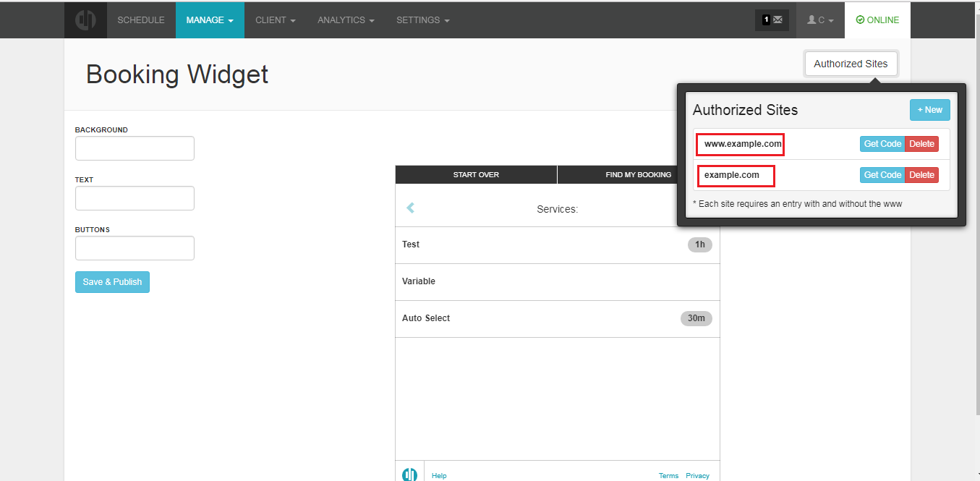Image resolution: width=980 pixels, height=481 pixels.
Task: Select the Variable service row
Action: [558, 282]
